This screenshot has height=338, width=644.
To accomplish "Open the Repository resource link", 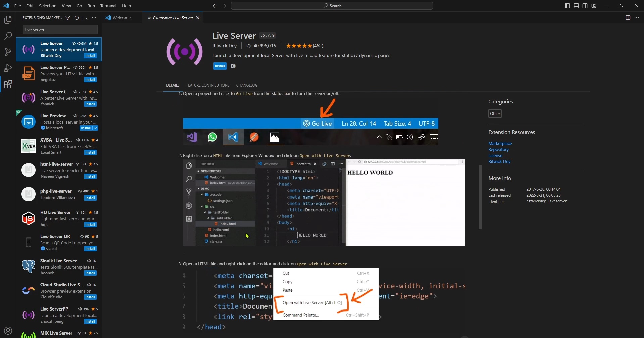I will pos(498,149).
